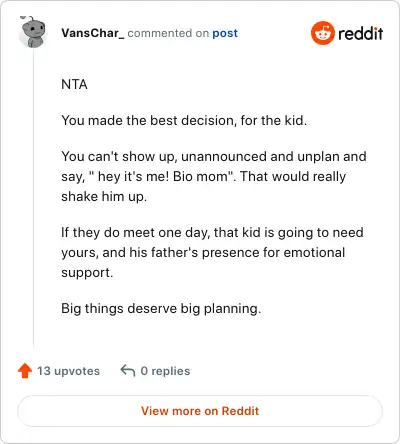This screenshot has height=444, width=400.
Task: Click the Reddit Snoo logo icon
Action: (x=322, y=33)
